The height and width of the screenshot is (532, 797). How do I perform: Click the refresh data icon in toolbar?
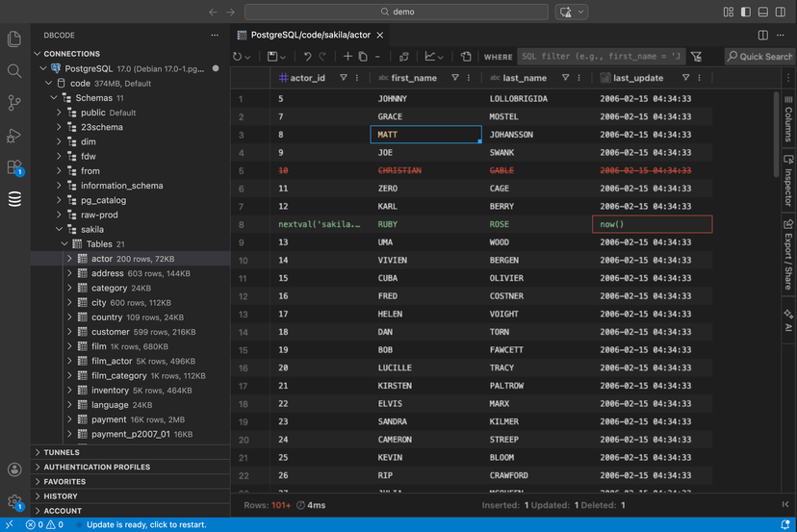(x=238, y=57)
